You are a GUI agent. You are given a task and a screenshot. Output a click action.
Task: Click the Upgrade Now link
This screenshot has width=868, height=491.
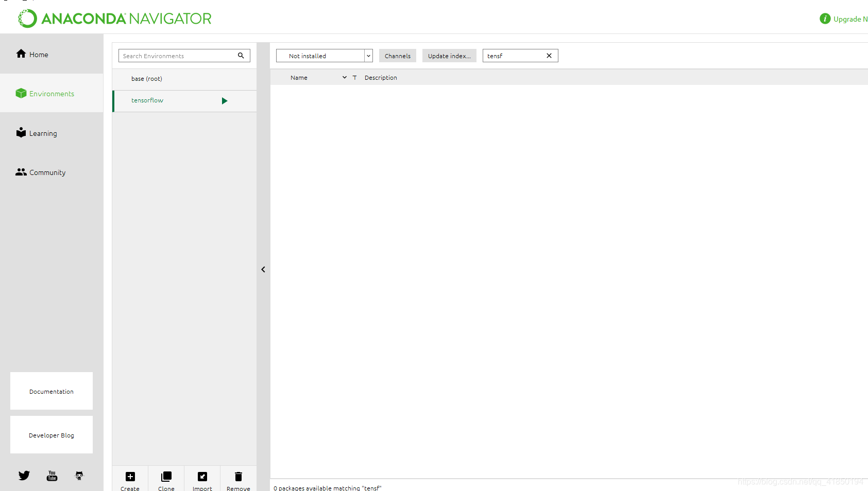pyautogui.click(x=850, y=19)
